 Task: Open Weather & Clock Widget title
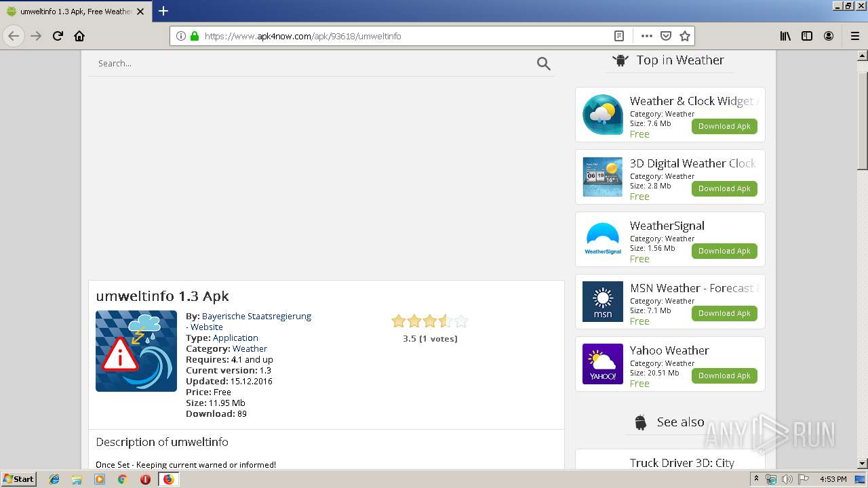692,101
